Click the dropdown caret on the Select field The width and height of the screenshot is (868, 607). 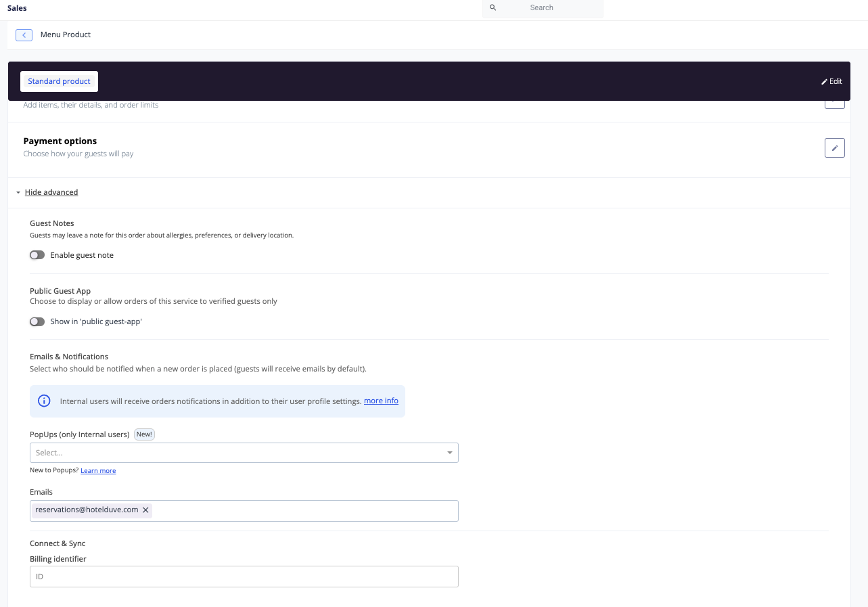click(x=449, y=452)
